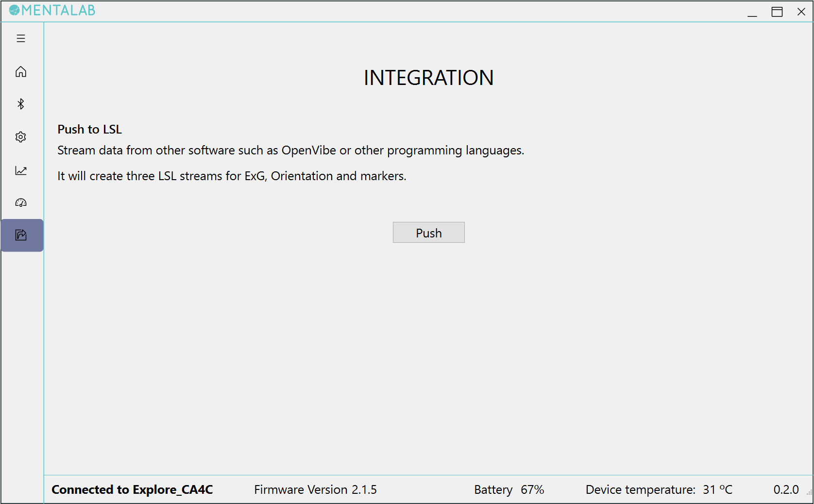814x504 pixels.
Task: Click the Connected to Explore_CA4C status text
Action: click(133, 489)
